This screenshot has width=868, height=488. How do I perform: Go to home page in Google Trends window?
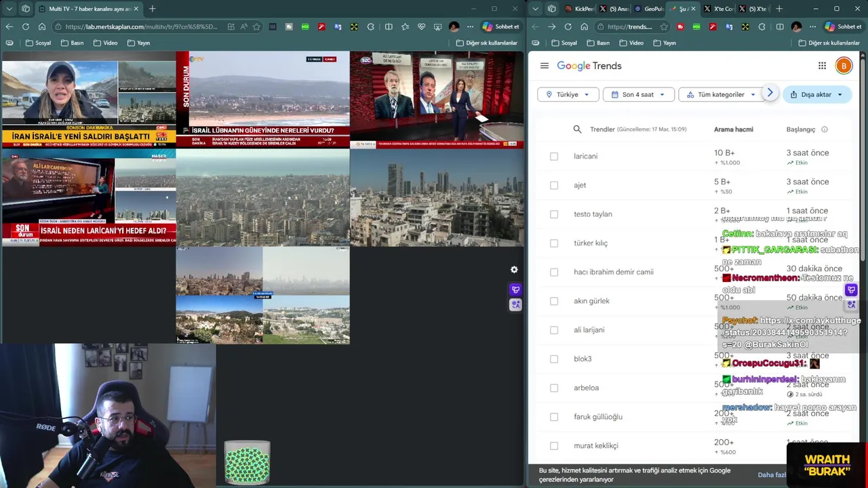click(584, 26)
